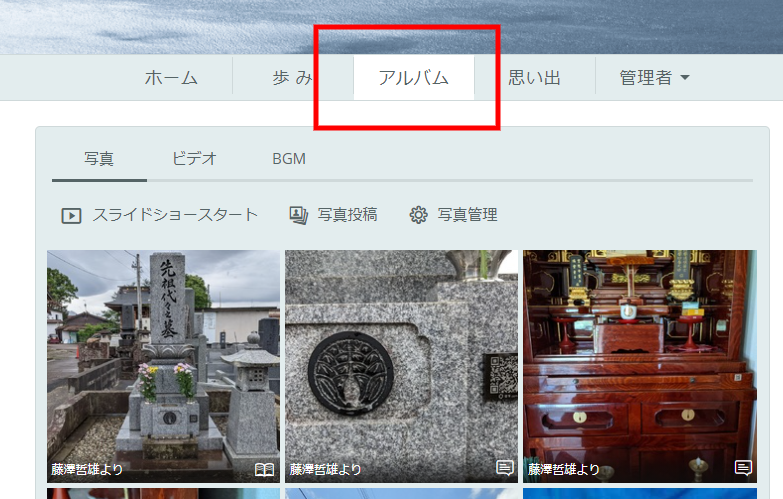Screen dimensions: 783x499
Task: Click comment icon on altar photo
Action: [744, 468]
